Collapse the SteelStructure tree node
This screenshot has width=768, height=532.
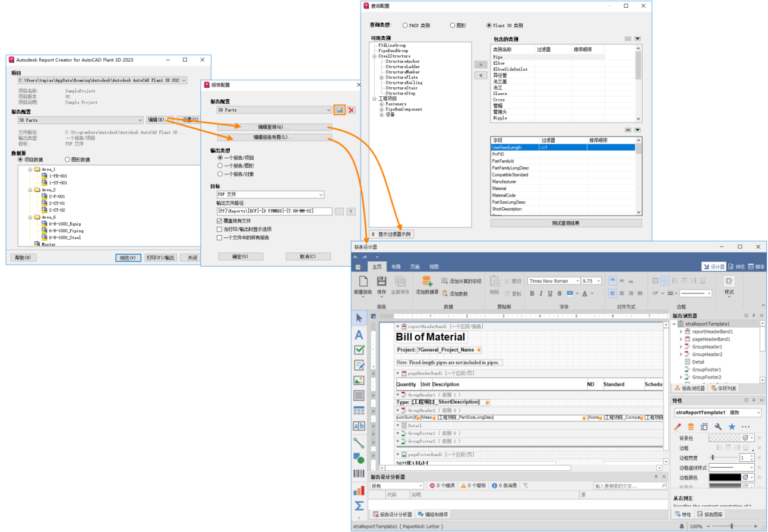pyautogui.click(x=374, y=56)
